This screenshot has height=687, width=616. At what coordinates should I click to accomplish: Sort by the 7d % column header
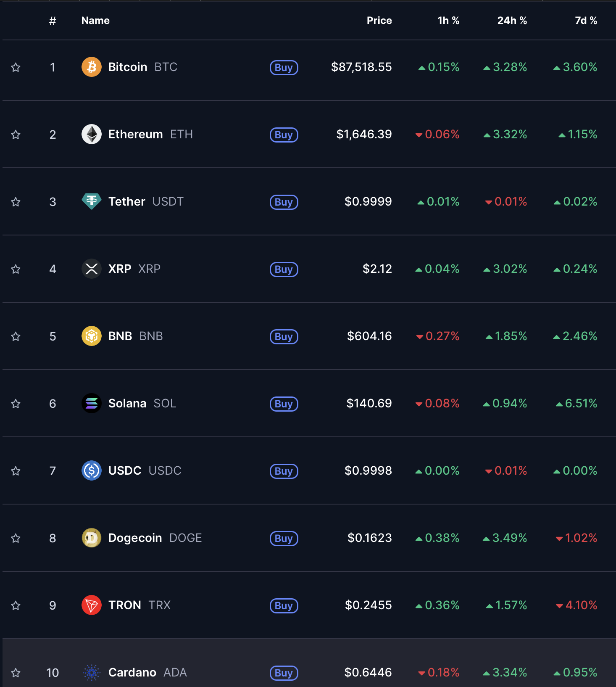[x=586, y=21]
